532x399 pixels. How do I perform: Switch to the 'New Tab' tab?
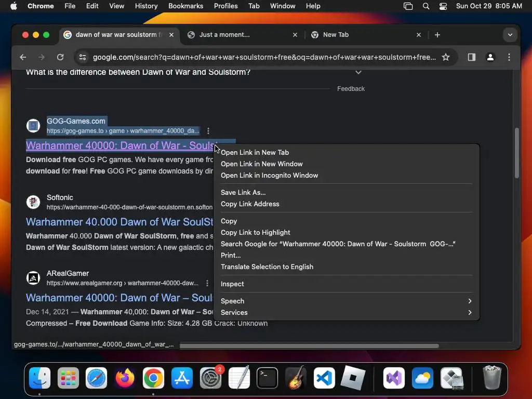pyautogui.click(x=366, y=35)
